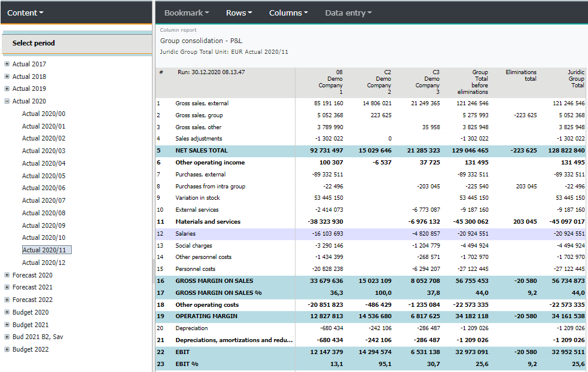The image size is (588, 372).
Task: Select the Materials and services row label
Action: (x=208, y=222)
